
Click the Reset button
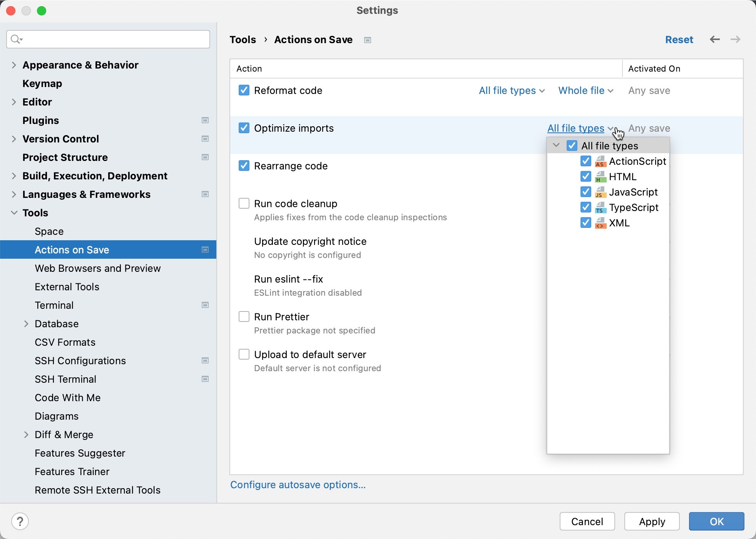coord(679,40)
